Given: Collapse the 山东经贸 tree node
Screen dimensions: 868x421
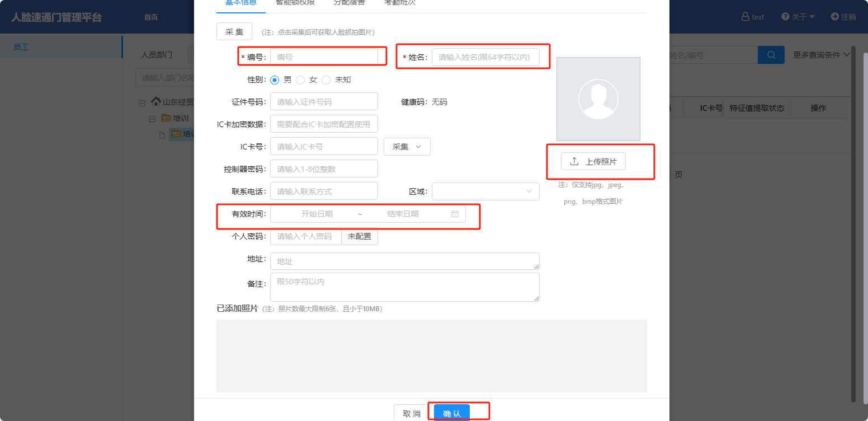Looking at the screenshot, I should pyautogui.click(x=142, y=102).
